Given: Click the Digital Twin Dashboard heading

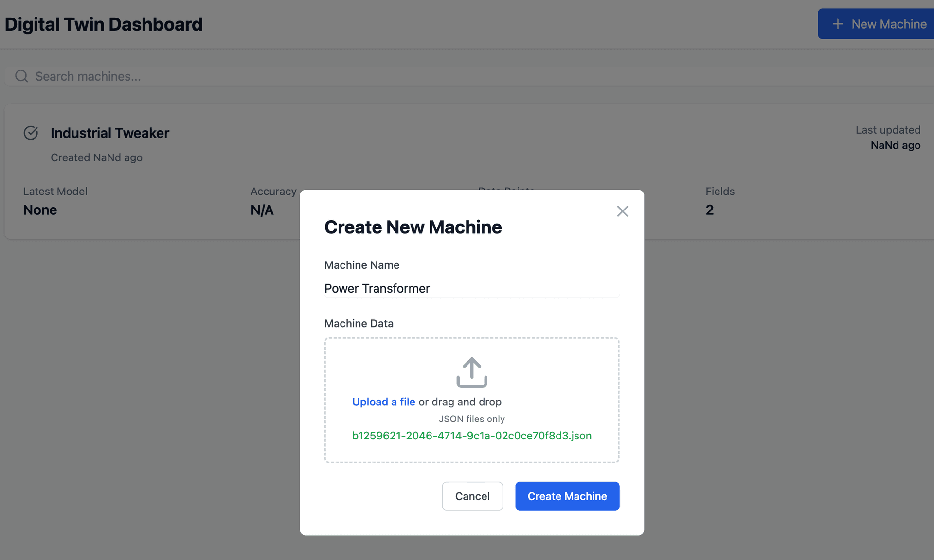Looking at the screenshot, I should pyautogui.click(x=104, y=24).
